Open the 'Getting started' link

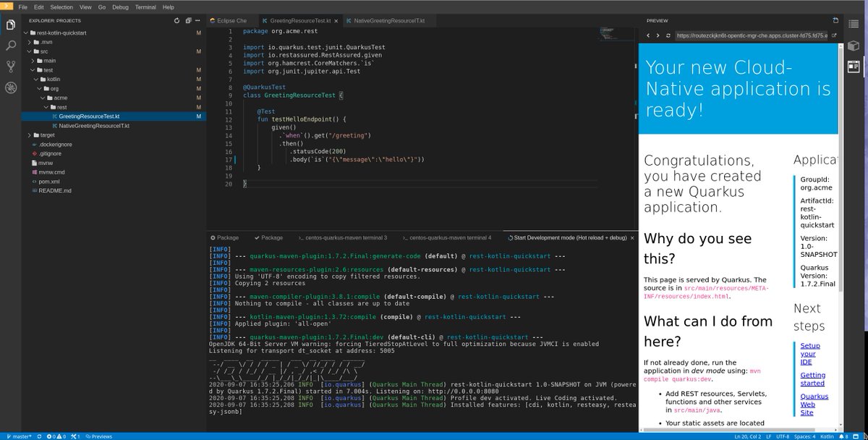[812, 379]
